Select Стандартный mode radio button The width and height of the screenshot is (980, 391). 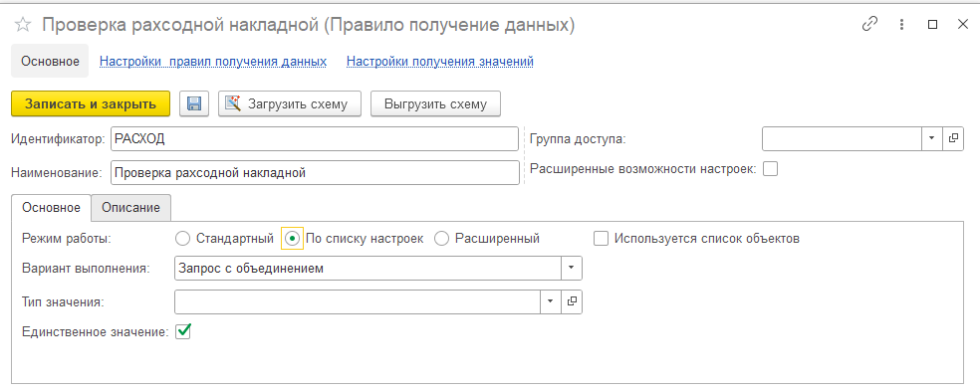pyautogui.click(x=182, y=239)
